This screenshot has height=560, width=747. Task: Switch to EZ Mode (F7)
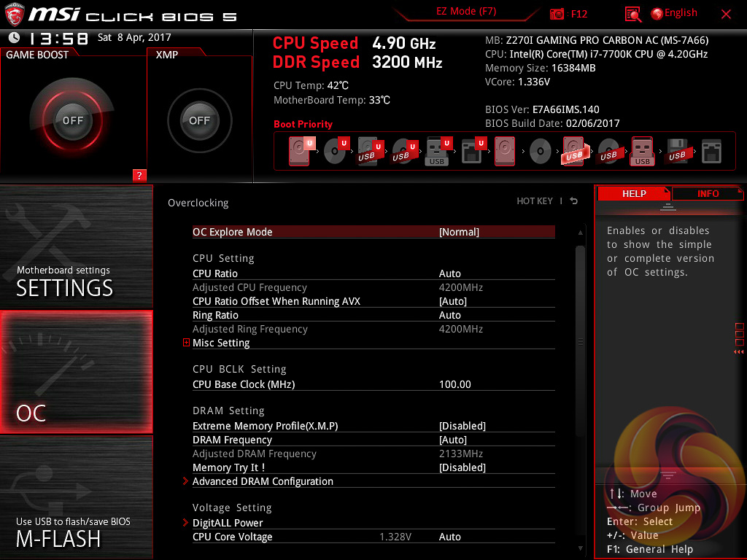(x=467, y=12)
